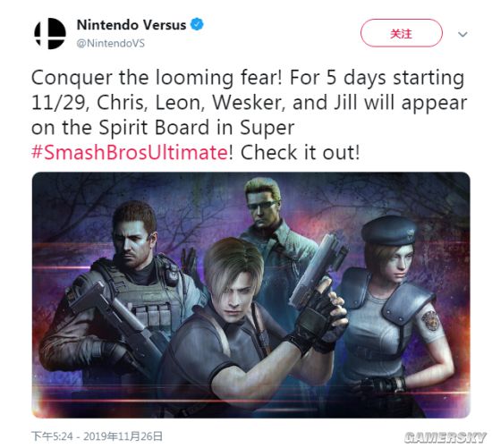This screenshot has width=492, height=448.
Task: Expand the tweet options chevron
Action: pos(462,34)
